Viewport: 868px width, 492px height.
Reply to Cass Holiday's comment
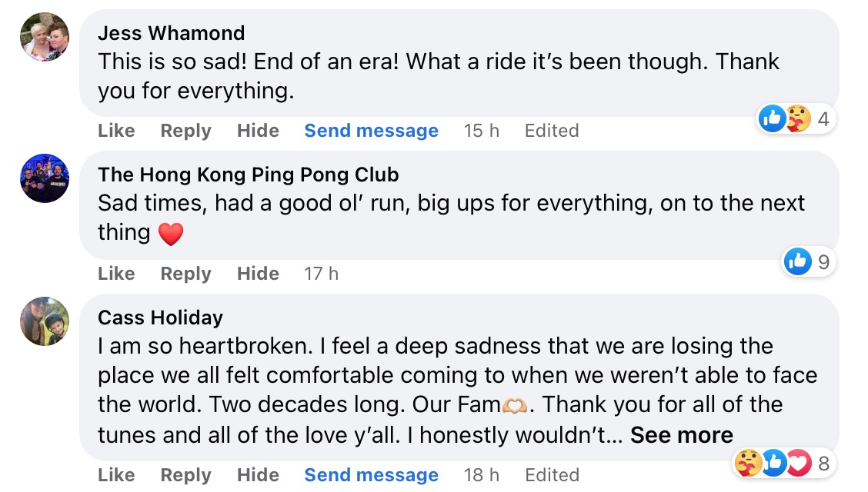click(185, 475)
